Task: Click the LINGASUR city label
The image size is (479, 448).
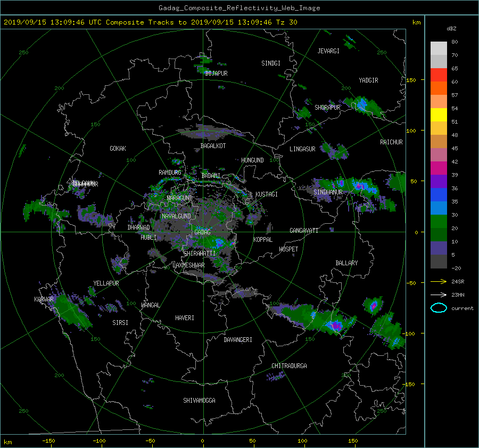Action: tap(302, 149)
